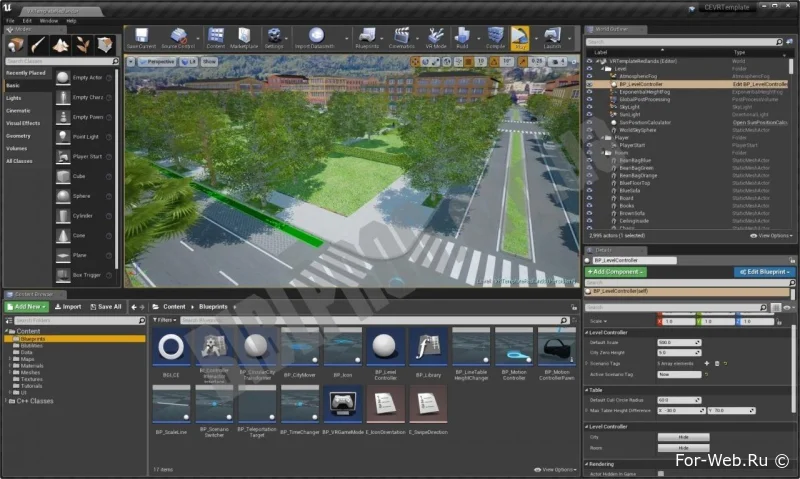Open Source Control from the toolbar
Image resolution: width=800 pixels, height=479 pixels.
tap(178, 36)
